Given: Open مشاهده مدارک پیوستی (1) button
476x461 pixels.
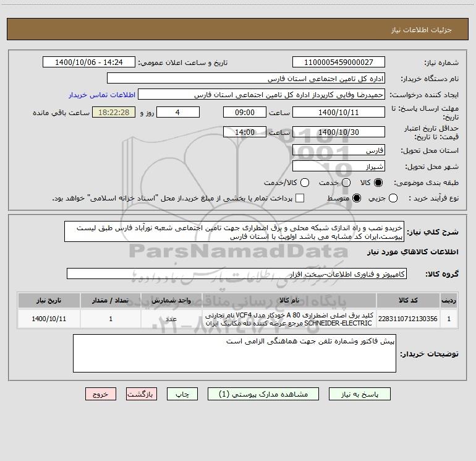Looking at the screenshot, I should click(263, 394).
